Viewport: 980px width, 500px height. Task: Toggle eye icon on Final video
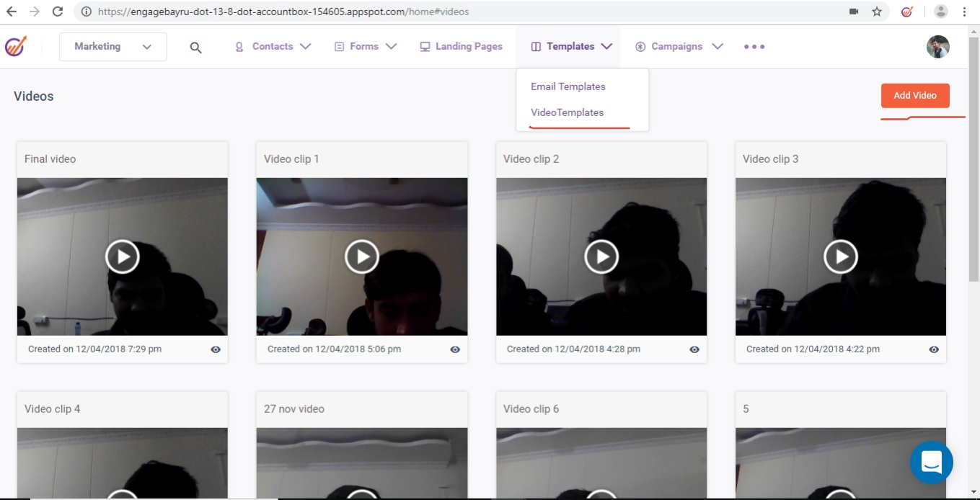pos(216,349)
